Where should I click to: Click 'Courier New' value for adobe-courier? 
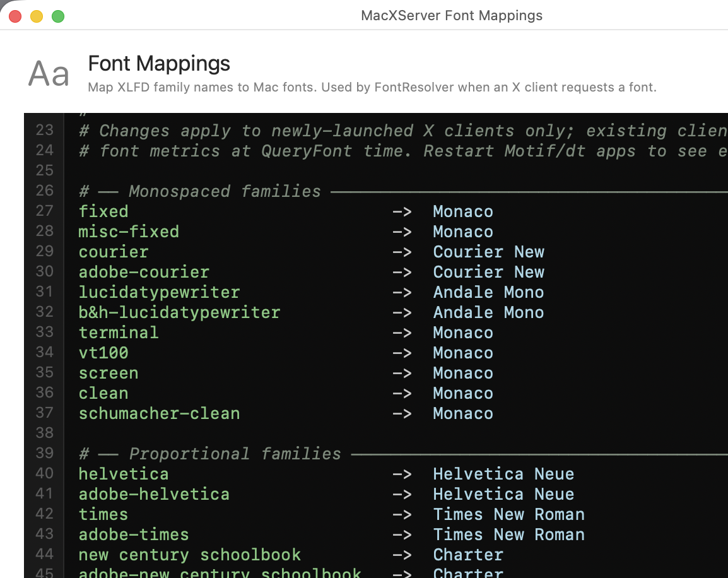point(488,272)
